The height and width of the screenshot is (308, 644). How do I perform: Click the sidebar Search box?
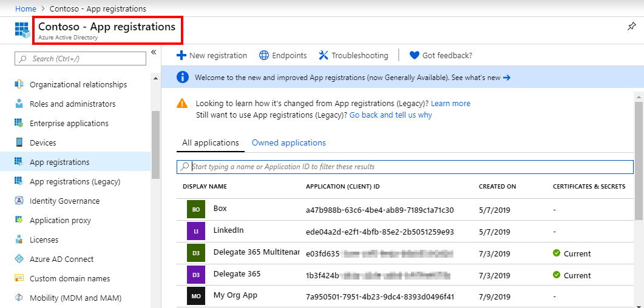coord(81,58)
